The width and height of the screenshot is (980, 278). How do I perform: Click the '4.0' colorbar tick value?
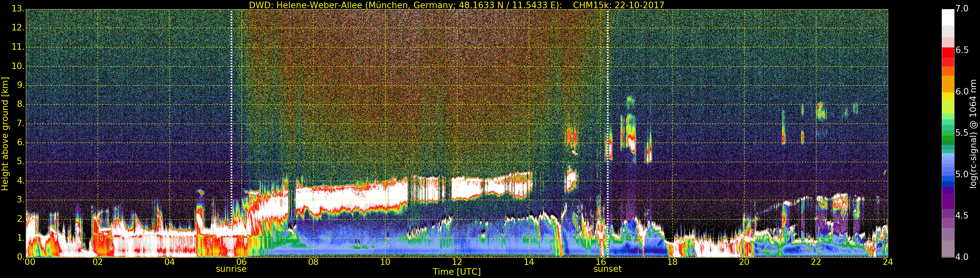[962, 257]
